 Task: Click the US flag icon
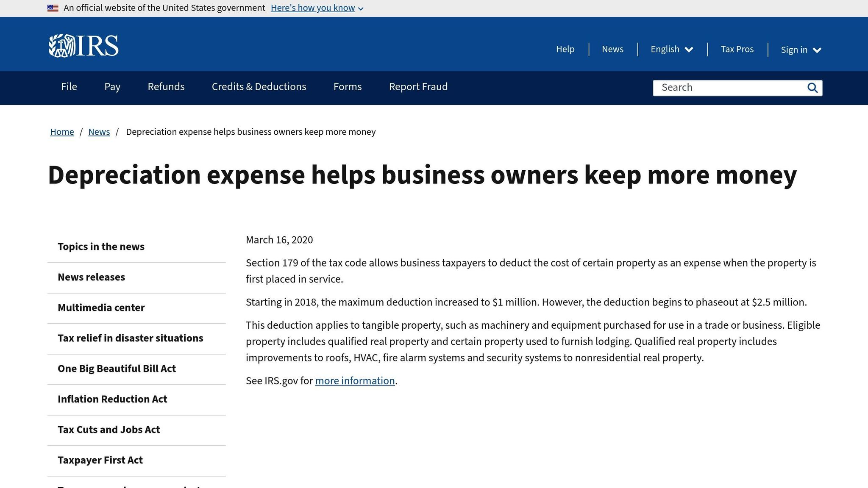coord(53,8)
